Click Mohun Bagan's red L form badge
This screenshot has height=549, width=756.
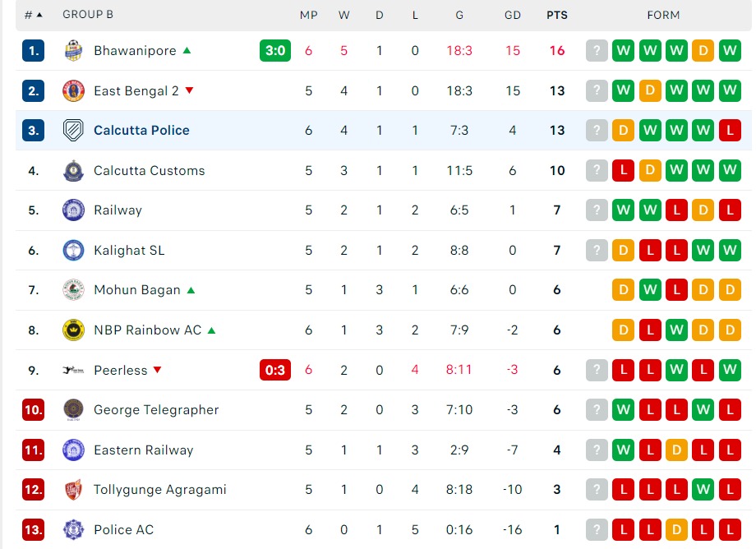(x=676, y=290)
